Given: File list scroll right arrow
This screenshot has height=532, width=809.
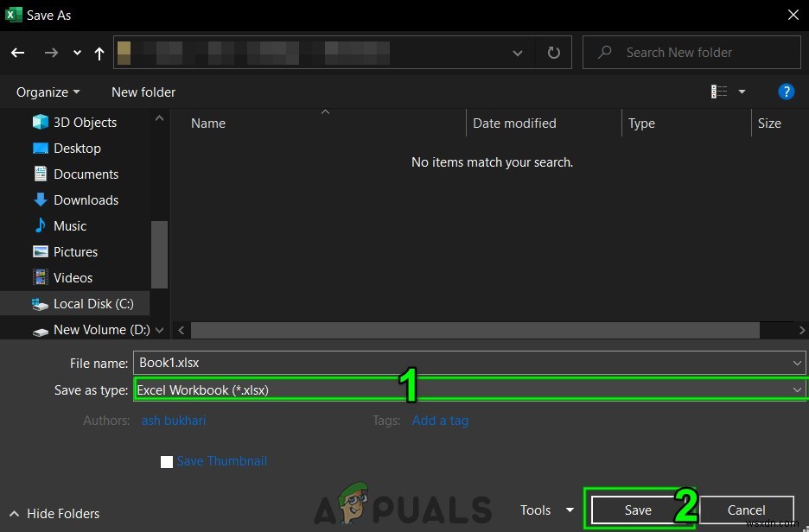Looking at the screenshot, I should (x=802, y=331).
